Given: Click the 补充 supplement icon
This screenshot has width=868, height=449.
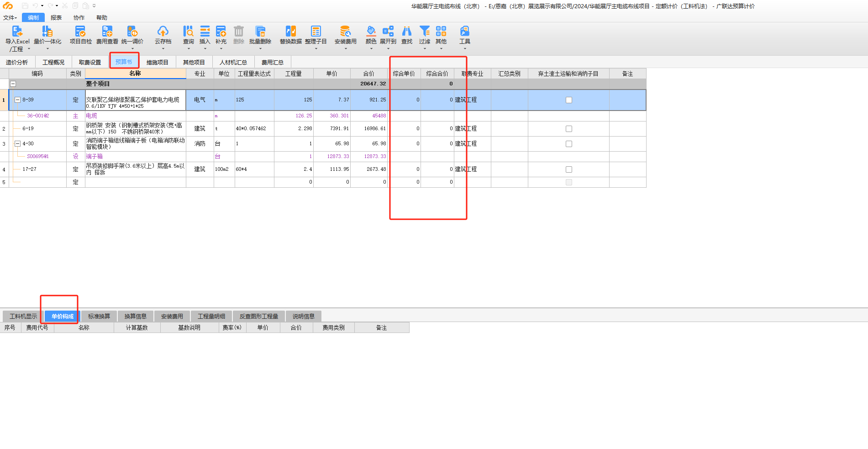Looking at the screenshot, I should (x=221, y=31).
